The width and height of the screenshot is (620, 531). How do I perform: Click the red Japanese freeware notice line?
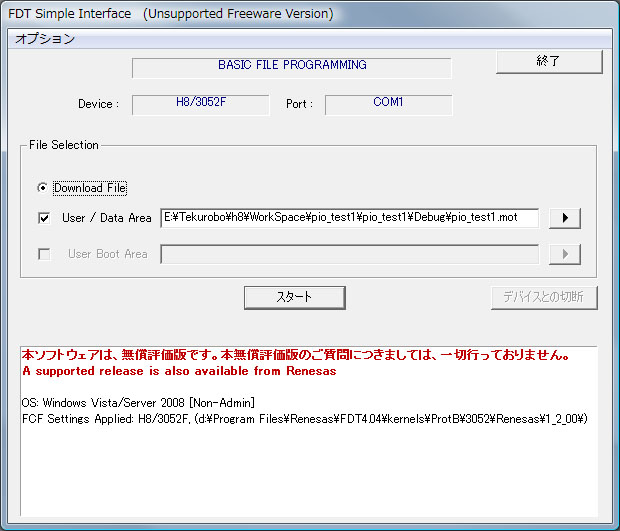(296, 355)
